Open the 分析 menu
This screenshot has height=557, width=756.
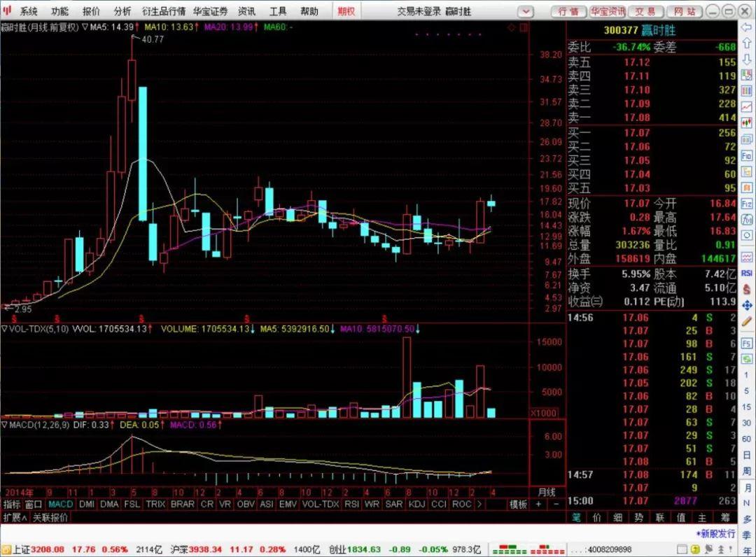[122, 11]
